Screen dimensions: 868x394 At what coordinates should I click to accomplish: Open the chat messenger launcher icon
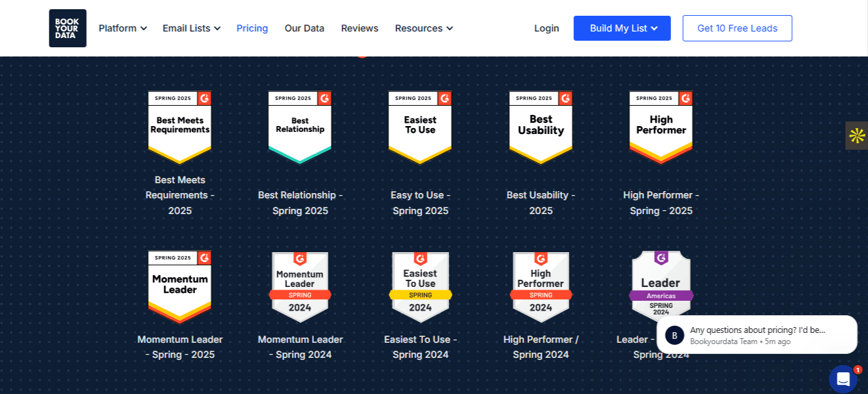pos(843,379)
